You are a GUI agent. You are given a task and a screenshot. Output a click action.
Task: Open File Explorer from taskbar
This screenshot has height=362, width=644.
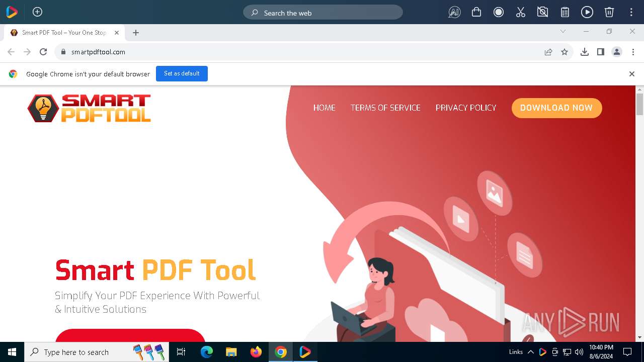point(231,352)
